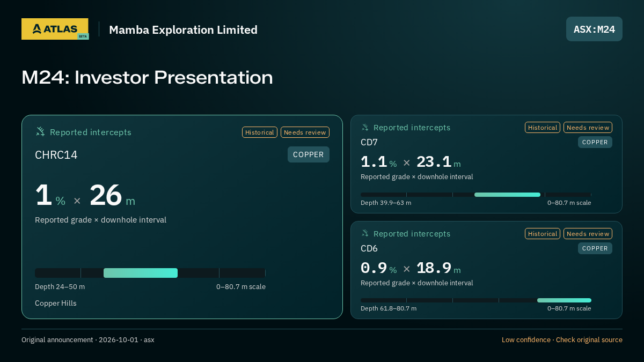
Task: Click the Mamba Exploration Limited company name
Action: 184,29
